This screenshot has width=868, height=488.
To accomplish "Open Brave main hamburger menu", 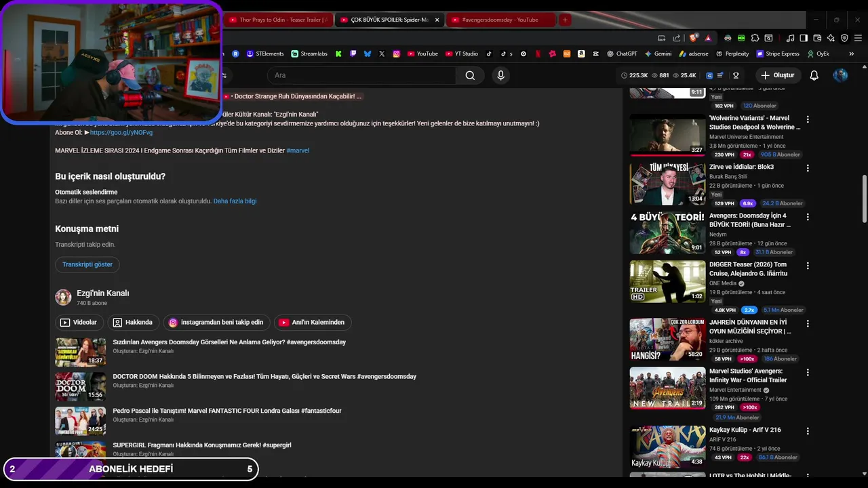I will 858,38.
